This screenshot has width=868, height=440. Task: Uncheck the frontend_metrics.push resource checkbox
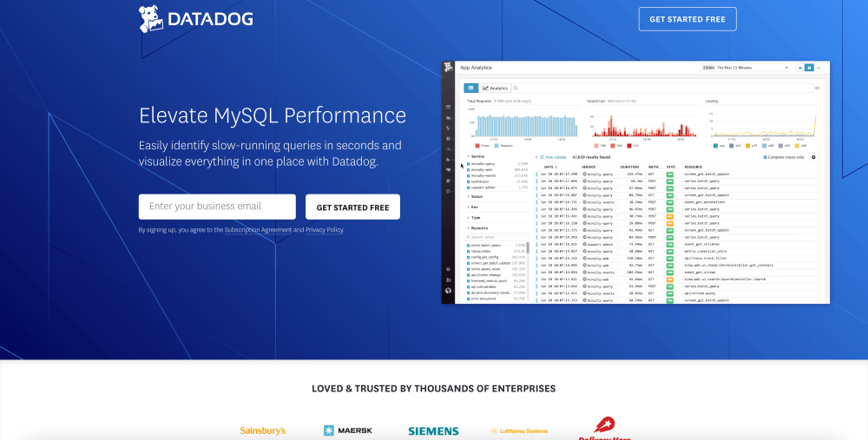click(469, 281)
